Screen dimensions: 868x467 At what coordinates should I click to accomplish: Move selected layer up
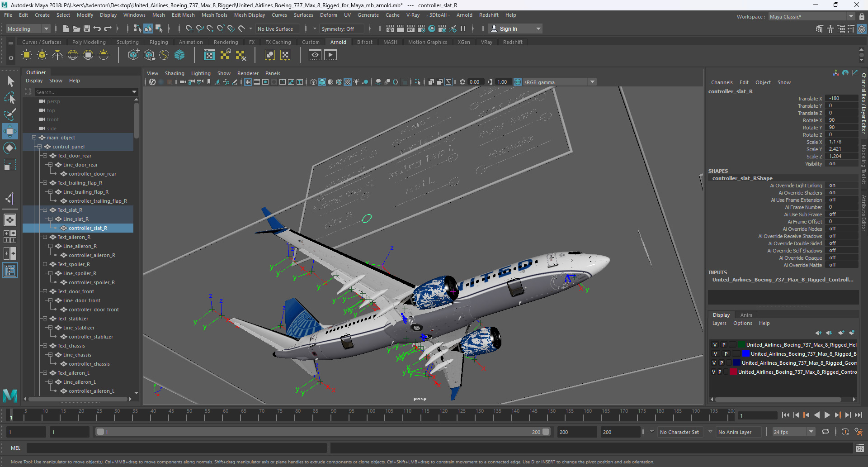pyautogui.click(x=818, y=333)
